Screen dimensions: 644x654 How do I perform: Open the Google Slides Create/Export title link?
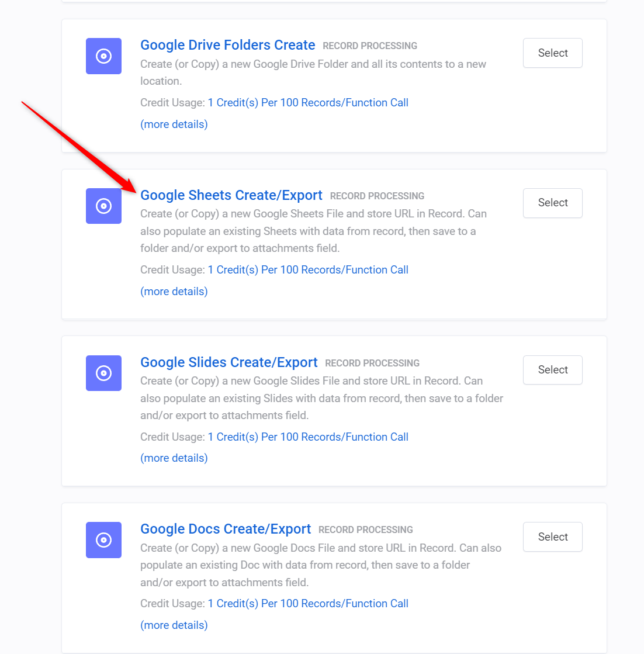click(x=229, y=362)
